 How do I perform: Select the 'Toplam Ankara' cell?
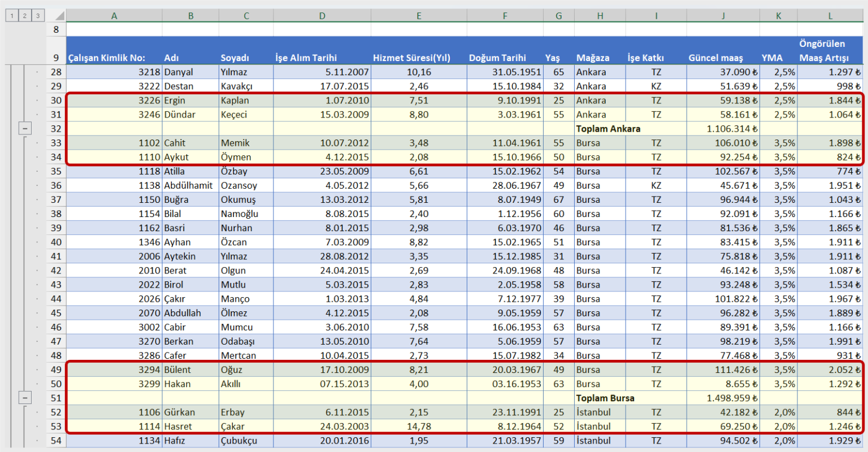click(600, 128)
